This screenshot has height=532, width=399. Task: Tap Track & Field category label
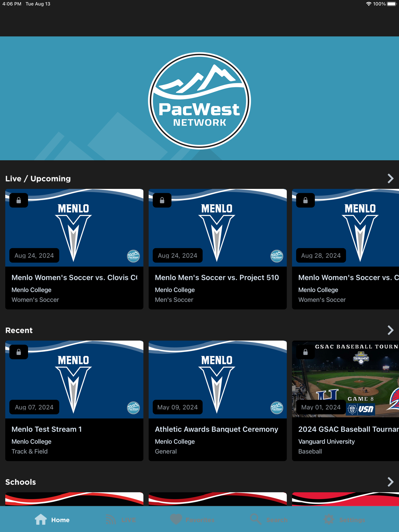pos(30,451)
